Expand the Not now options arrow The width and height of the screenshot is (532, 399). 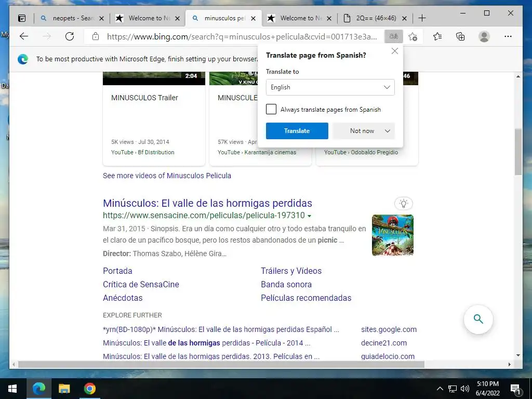(388, 131)
